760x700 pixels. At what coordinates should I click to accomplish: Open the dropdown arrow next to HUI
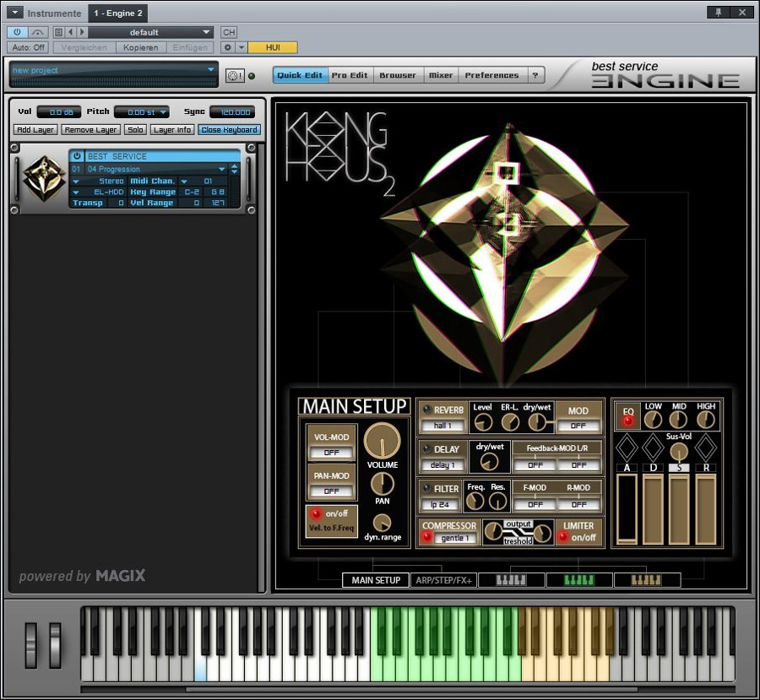(242, 47)
